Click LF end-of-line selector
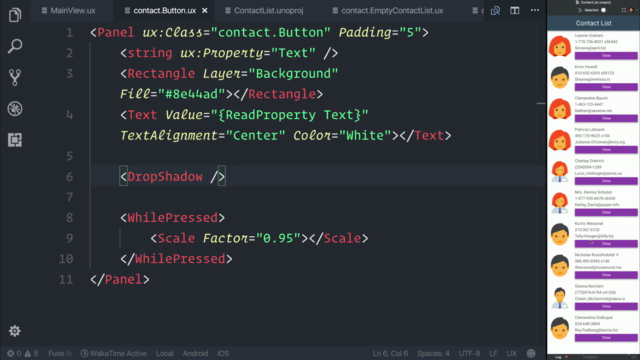 493,353
